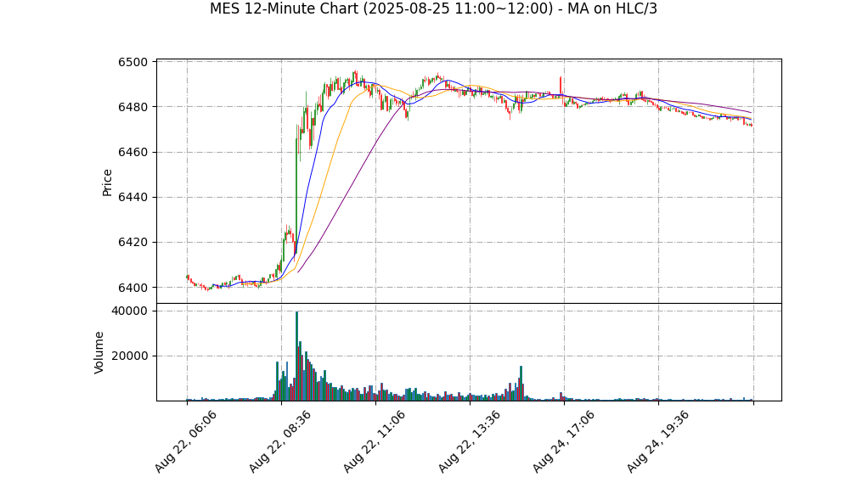Click the 'Volume' axis label
The image size is (868, 488).
click(99, 352)
